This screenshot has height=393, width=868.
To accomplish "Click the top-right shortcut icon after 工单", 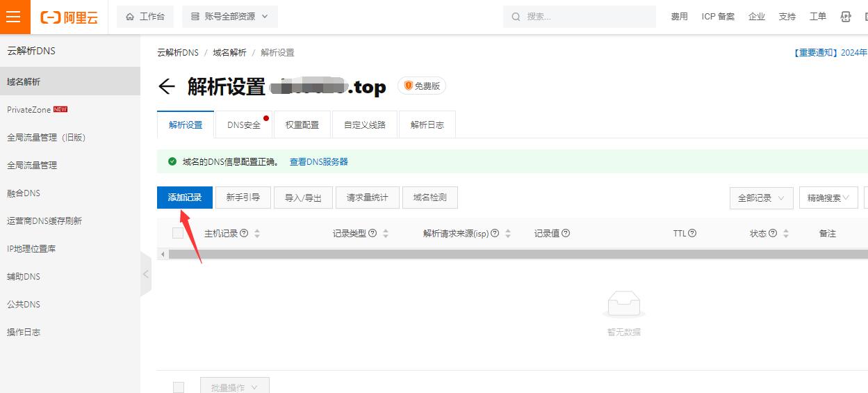I will click(846, 17).
